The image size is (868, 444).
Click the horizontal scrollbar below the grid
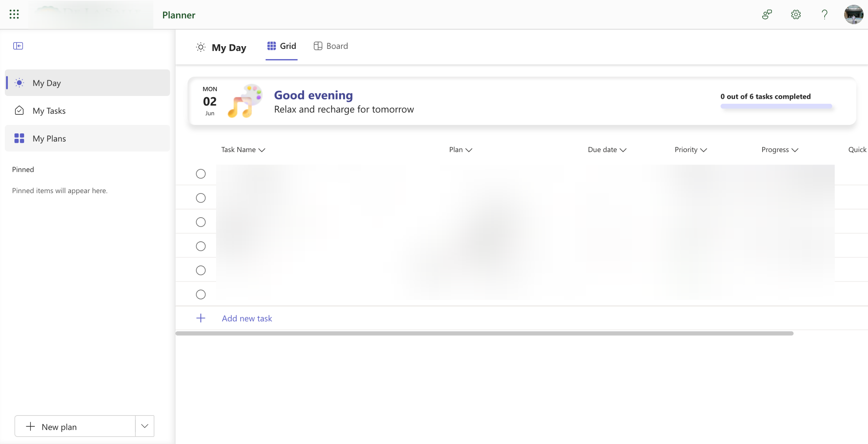pos(484,333)
